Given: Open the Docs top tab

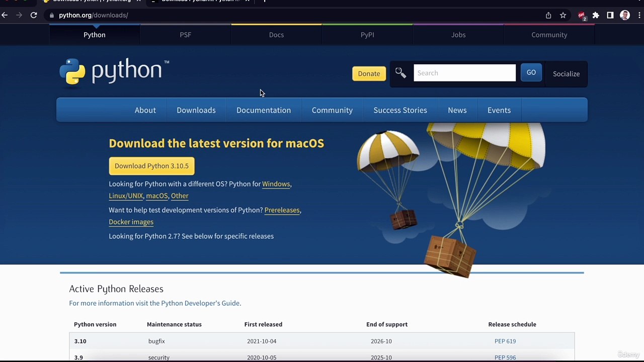Looking at the screenshot, I should [276, 35].
